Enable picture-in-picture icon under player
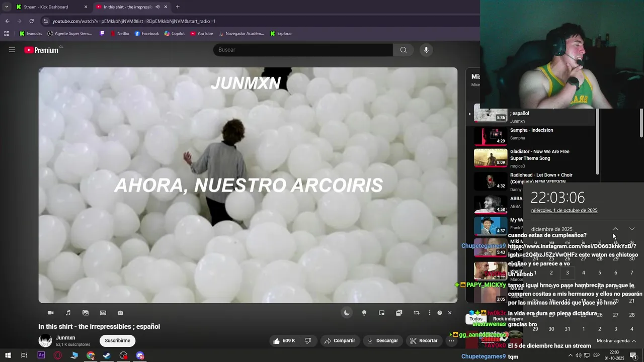The image size is (644, 362). 382,313
